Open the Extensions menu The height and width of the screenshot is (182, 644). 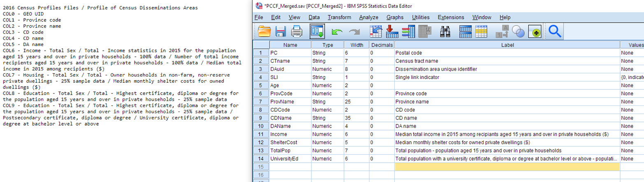click(451, 17)
